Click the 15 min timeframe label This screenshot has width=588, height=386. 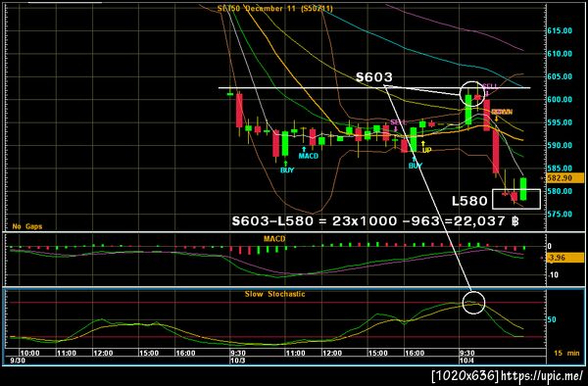[566, 353]
